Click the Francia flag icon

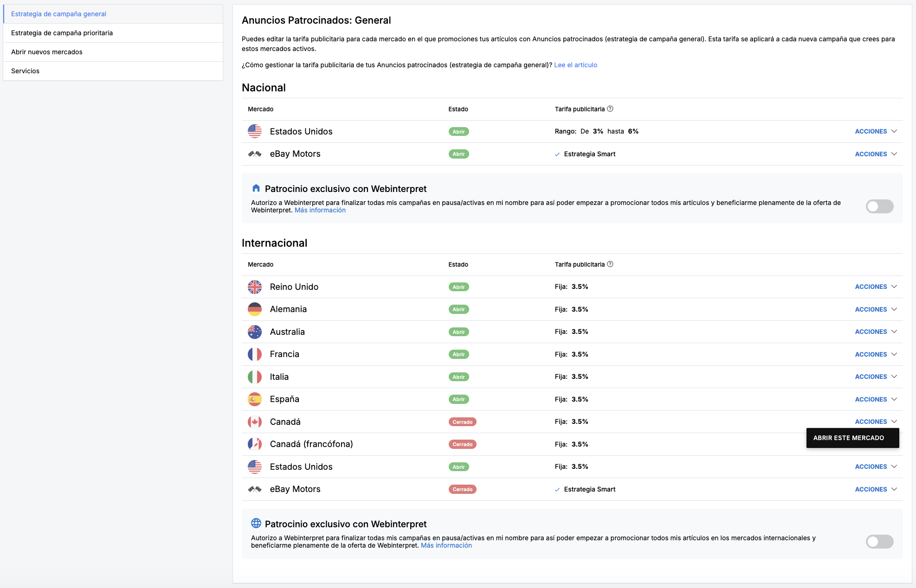[x=255, y=354]
